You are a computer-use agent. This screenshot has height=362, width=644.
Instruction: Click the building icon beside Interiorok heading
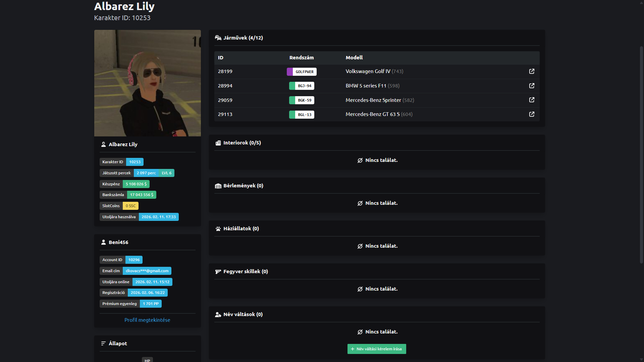point(218,143)
